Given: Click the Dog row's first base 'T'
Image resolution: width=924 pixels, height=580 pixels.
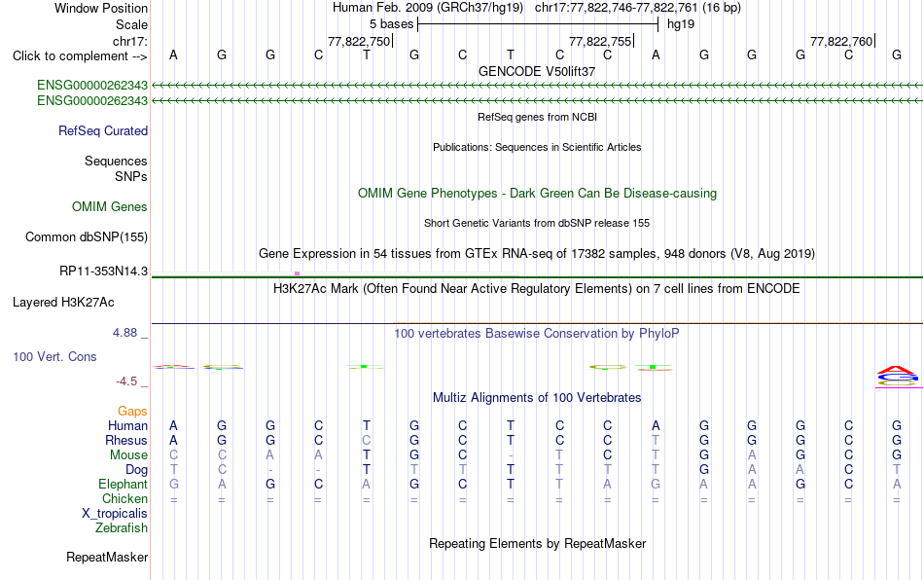Looking at the screenshot, I should [x=173, y=470].
